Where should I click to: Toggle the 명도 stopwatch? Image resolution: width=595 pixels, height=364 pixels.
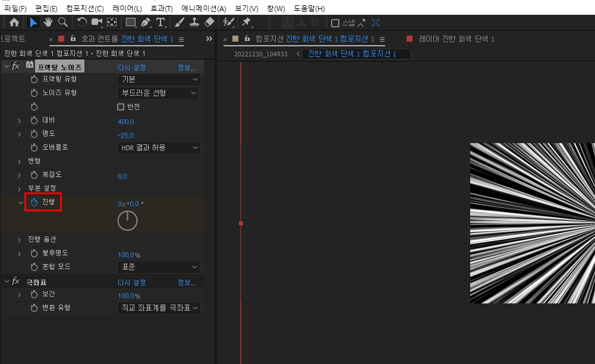coord(34,134)
